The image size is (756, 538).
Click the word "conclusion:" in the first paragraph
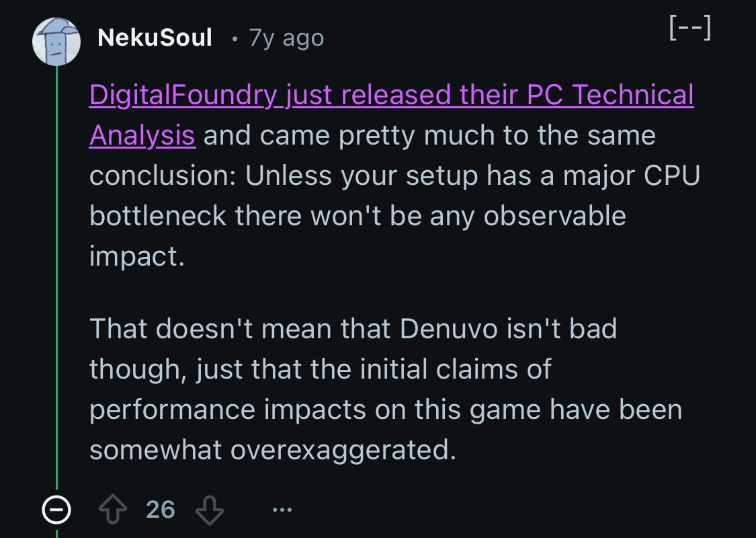pyautogui.click(x=162, y=176)
